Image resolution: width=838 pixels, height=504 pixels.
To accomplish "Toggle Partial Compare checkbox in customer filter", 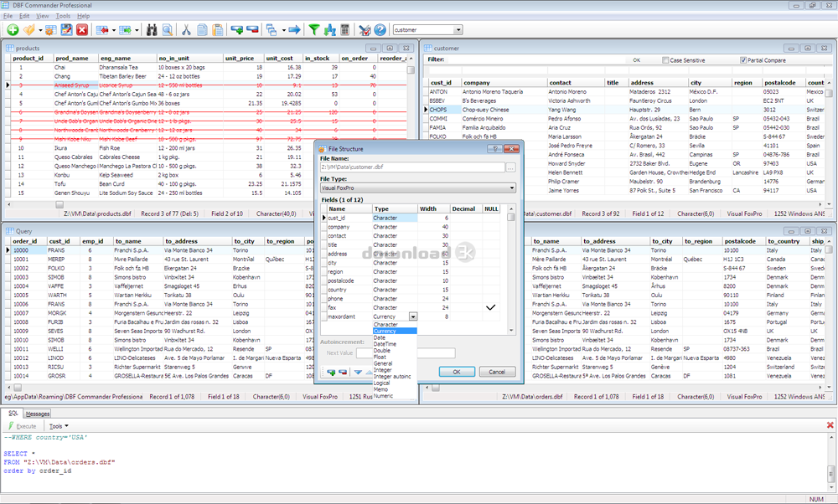I will click(x=743, y=60).
